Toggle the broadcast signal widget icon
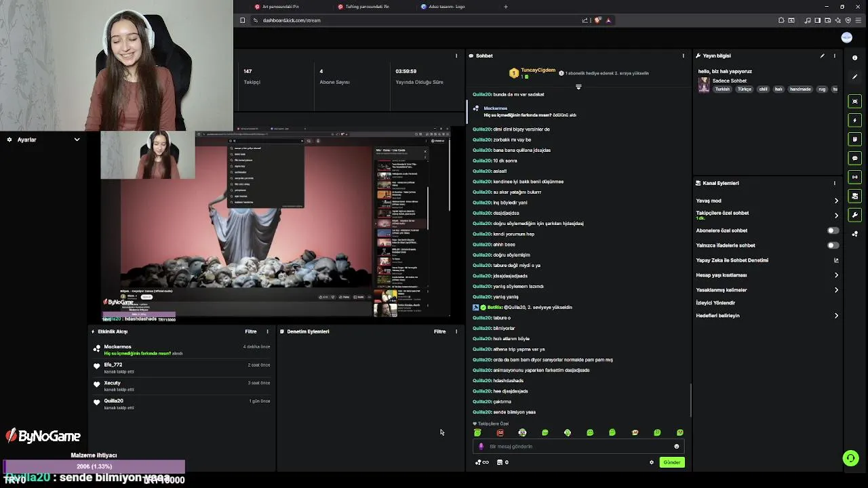Screen dimensions: 868x488 coord(854,177)
